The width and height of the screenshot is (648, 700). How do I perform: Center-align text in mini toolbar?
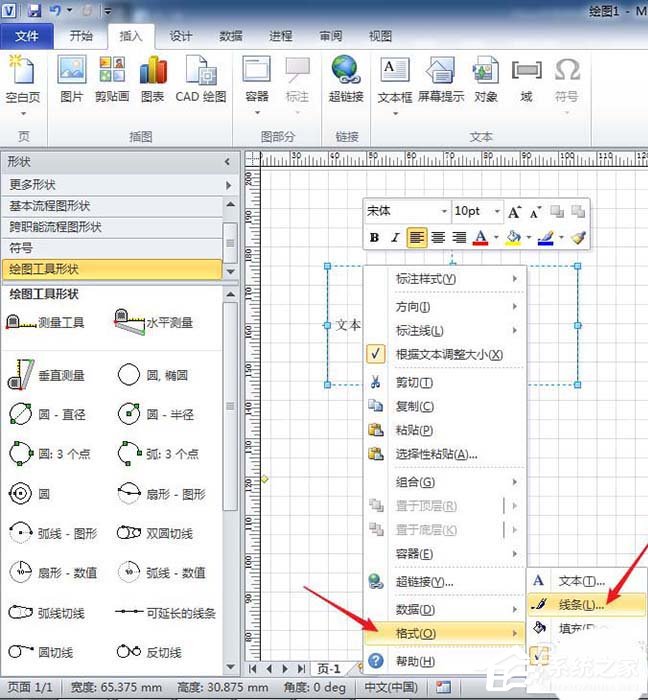tap(438, 238)
